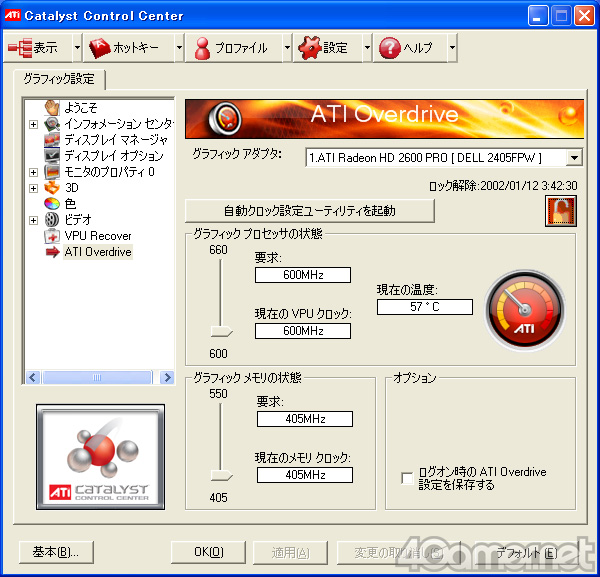Click the ATI logo in title bar
Viewport: 600px width, 577px height.
coord(12,15)
